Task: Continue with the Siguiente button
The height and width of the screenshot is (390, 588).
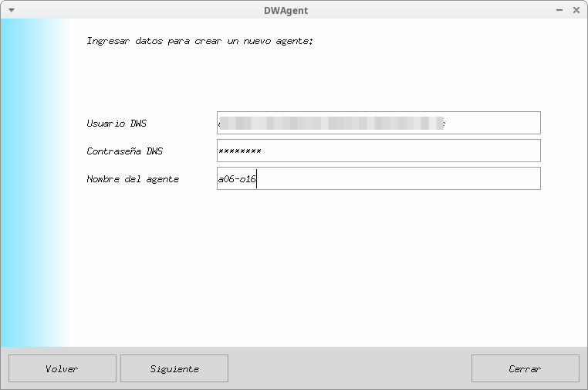Action: point(174,368)
